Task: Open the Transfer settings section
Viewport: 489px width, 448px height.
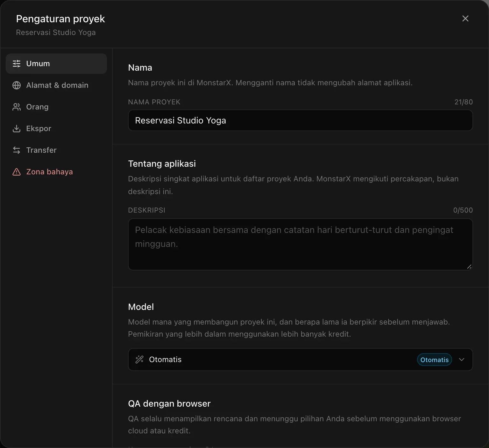Action: (x=56, y=150)
